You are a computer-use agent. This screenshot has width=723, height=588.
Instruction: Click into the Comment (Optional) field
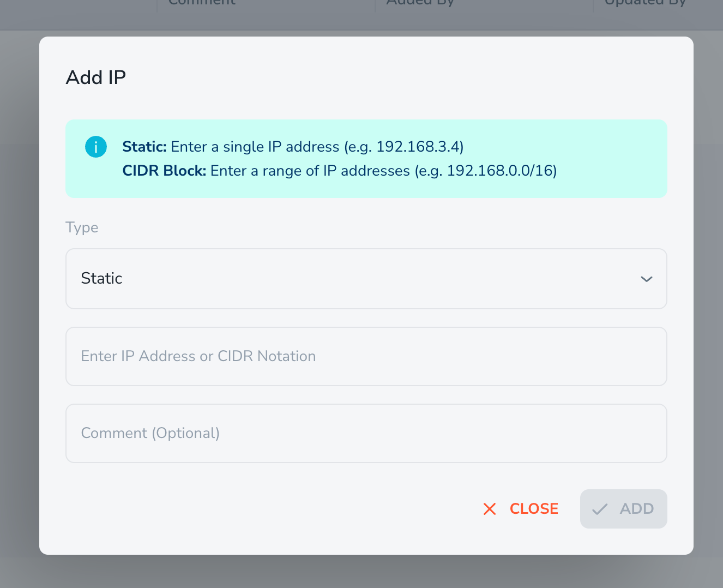pyautogui.click(x=366, y=433)
